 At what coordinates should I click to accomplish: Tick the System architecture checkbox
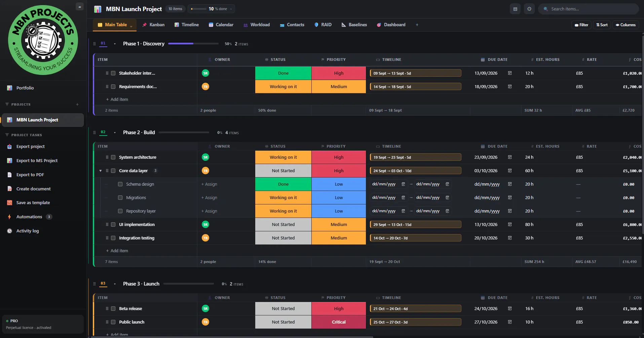[113, 157]
